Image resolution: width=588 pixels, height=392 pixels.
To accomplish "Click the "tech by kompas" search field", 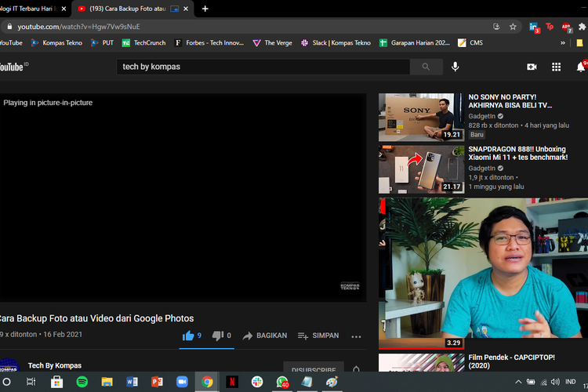I will [x=263, y=67].
